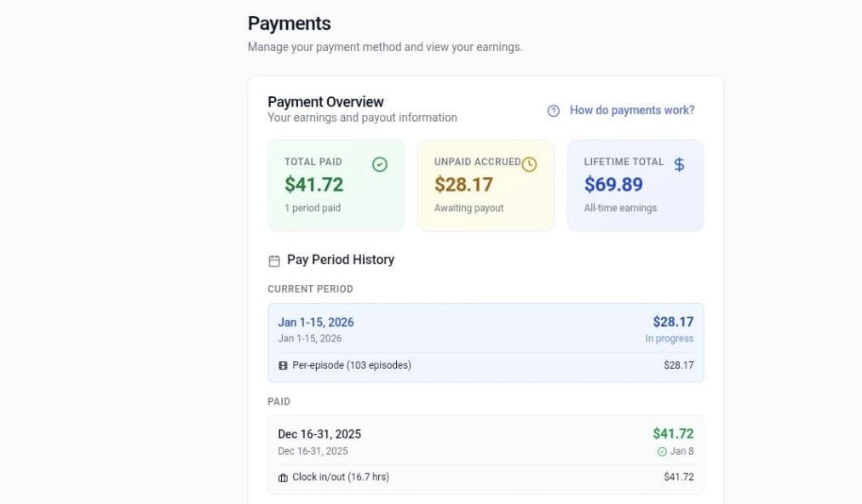Click the 'In progress' status text
This screenshot has height=504, width=862.
click(669, 339)
